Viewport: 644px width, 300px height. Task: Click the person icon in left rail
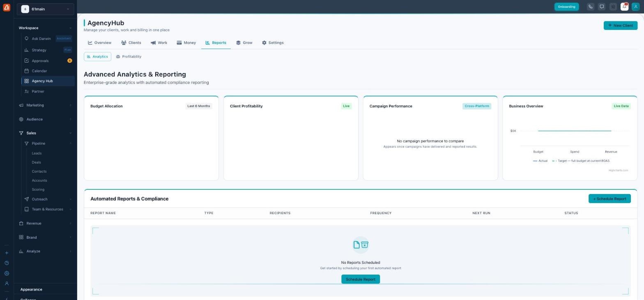point(7,284)
